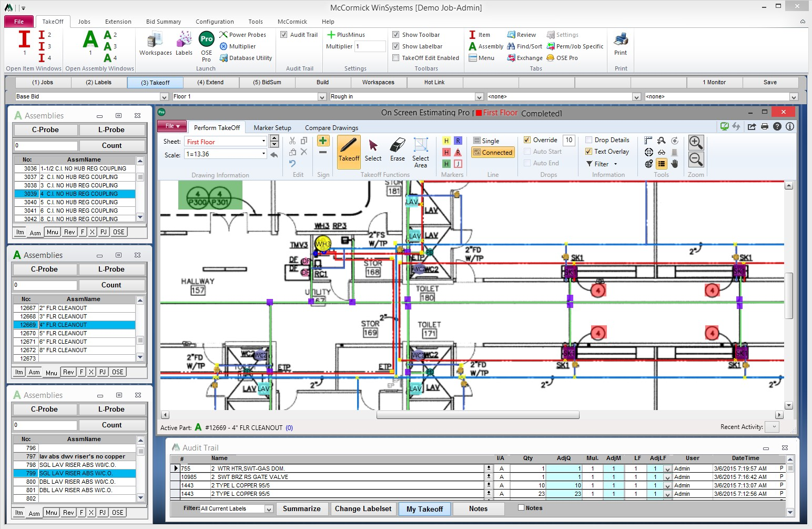Uncheck Show Labelbar
Screen dimensions: 812x529
(x=396, y=46)
